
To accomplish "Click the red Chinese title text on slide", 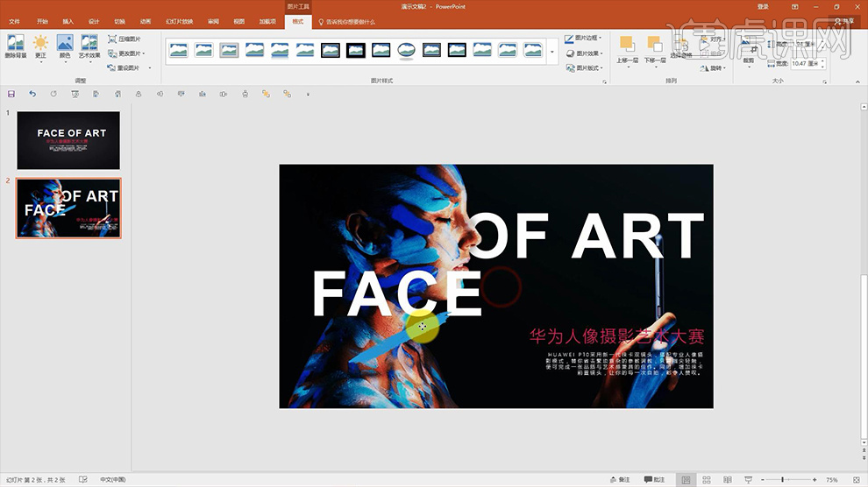I will (x=616, y=336).
